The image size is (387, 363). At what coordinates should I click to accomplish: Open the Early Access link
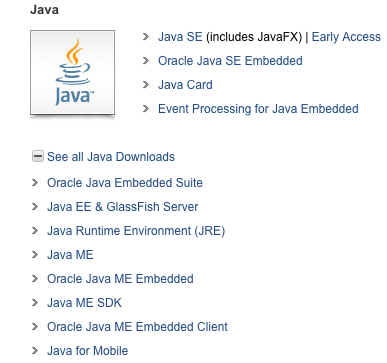[x=346, y=37]
